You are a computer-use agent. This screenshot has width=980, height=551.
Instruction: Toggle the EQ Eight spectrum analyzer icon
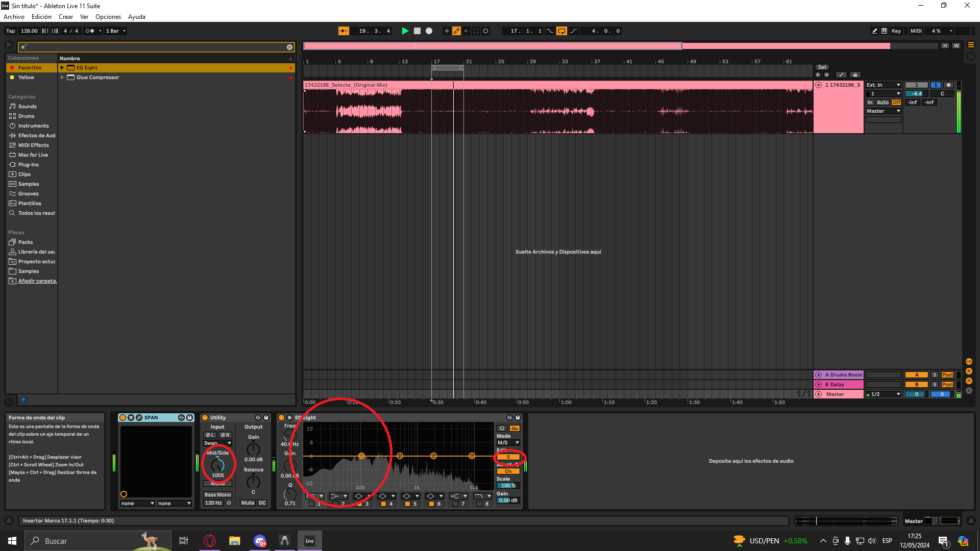[515, 429]
